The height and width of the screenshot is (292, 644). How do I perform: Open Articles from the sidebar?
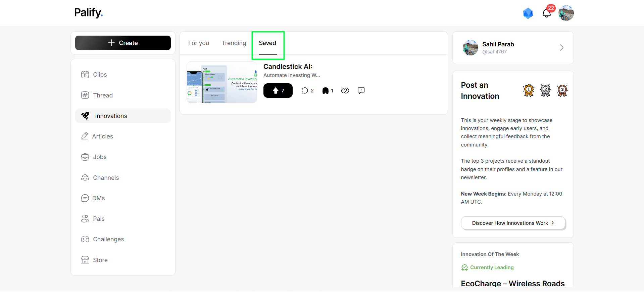point(123,136)
